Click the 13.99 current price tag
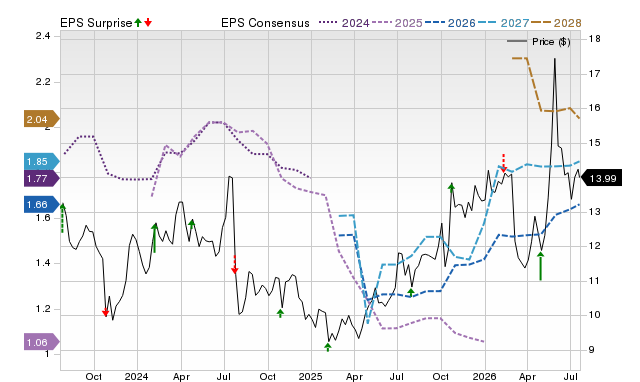Image resolution: width=640 pixels, height=382 pixels. point(601,178)
